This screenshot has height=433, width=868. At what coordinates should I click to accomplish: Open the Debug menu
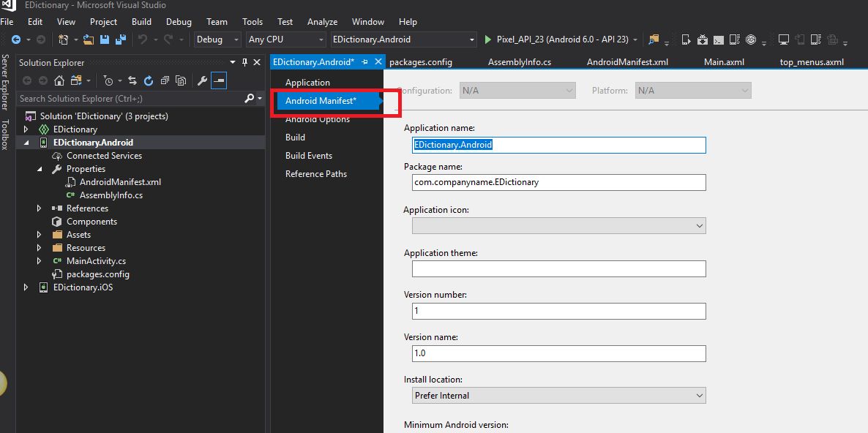(179, 21)
